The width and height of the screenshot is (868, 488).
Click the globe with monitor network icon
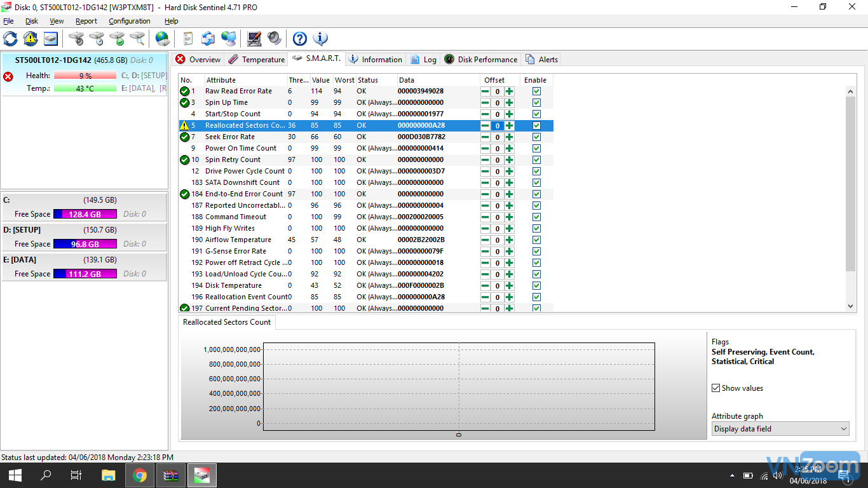point(229,39)
